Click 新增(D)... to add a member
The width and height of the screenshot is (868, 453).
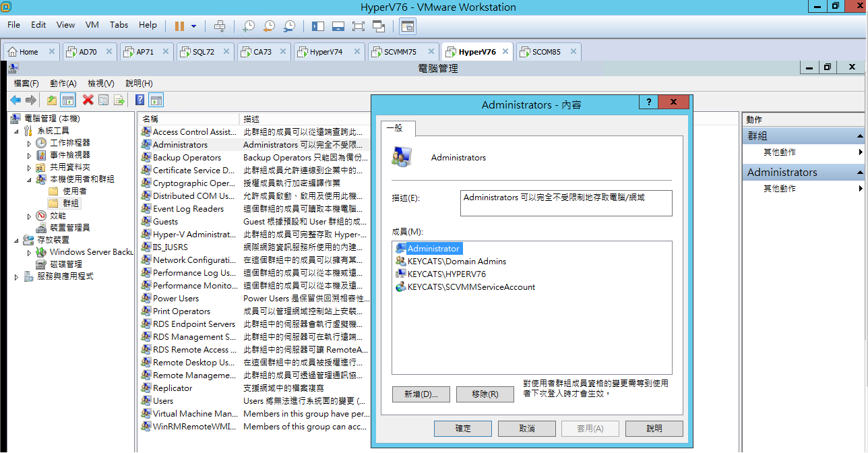tap(421, 394)
